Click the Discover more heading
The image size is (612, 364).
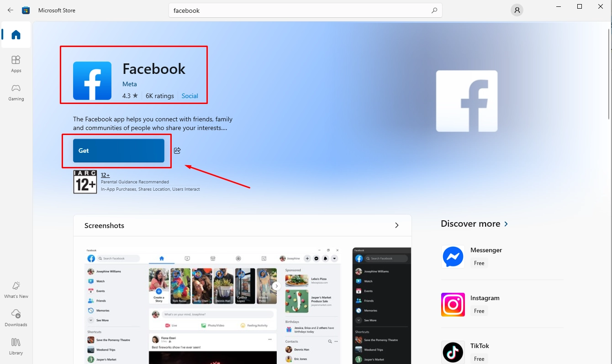[x=470, y=224]
